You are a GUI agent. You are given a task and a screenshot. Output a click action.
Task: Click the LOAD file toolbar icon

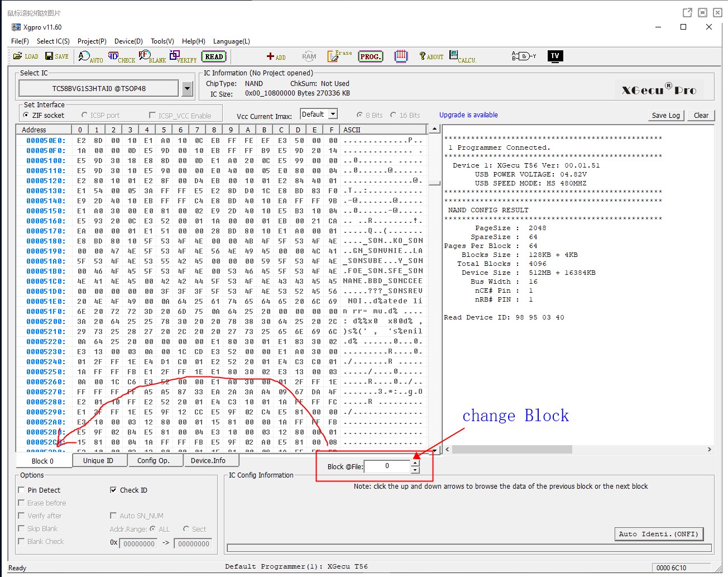(26, 56)
